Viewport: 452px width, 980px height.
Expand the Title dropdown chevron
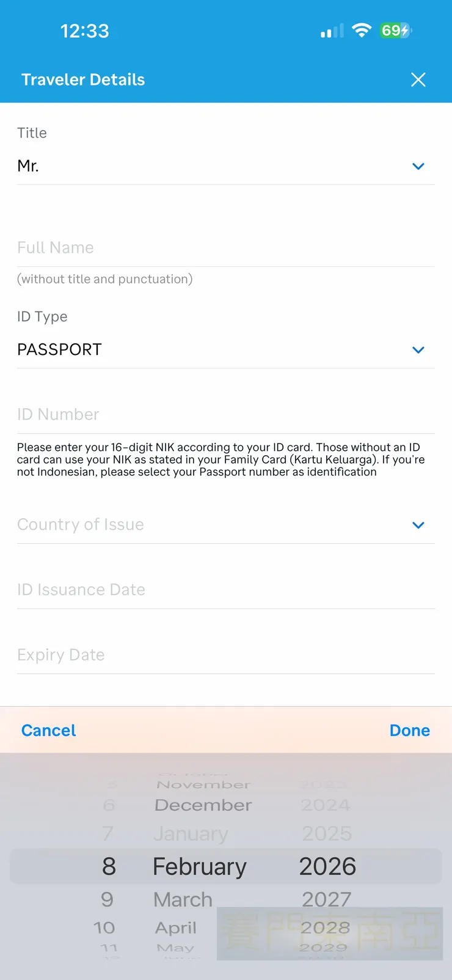tap(418, 166)
